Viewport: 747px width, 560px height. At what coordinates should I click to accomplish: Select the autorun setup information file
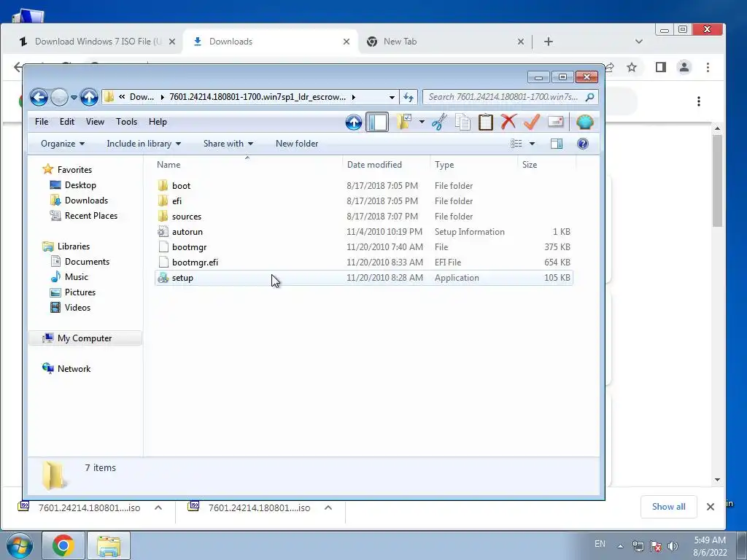(x=364, y=232)
